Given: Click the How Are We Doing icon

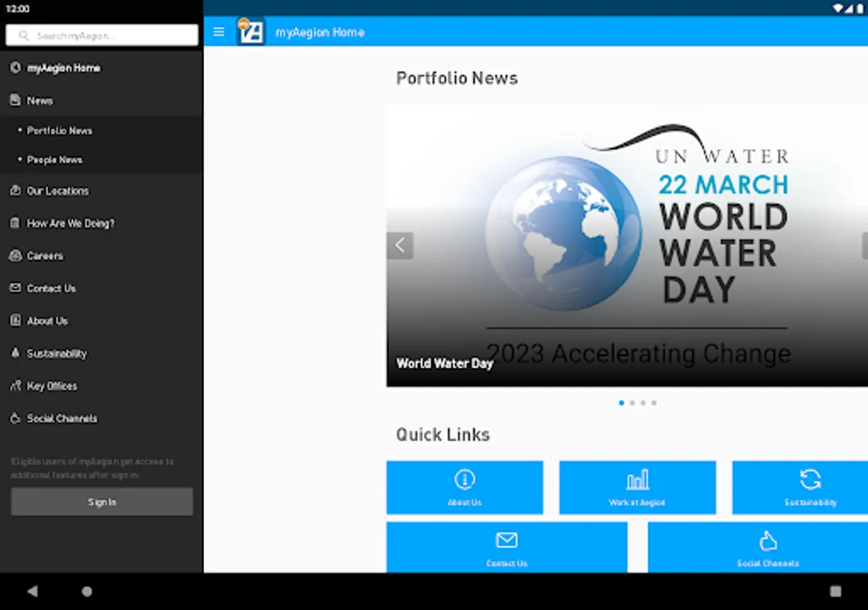Looking at the screenshot, I should click(16, 223).
